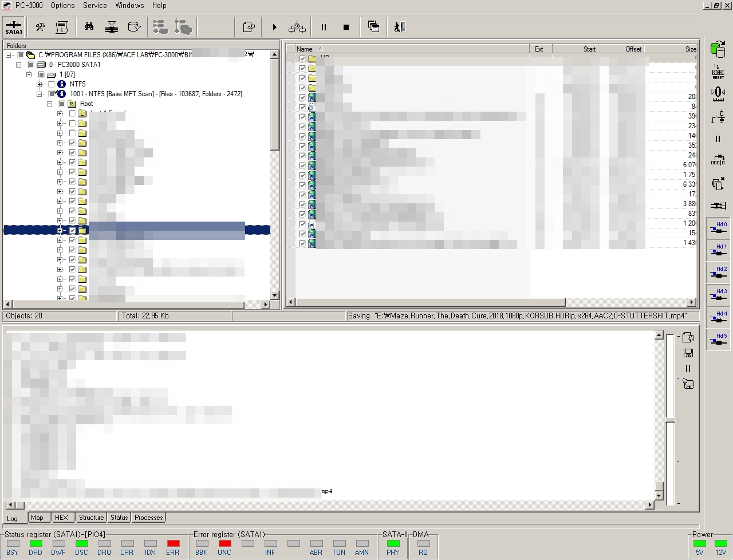Collapse the 0 - PC3000 SATA1 node
The width and height of the screenshot is (733, 560).
tap(19, 65)
